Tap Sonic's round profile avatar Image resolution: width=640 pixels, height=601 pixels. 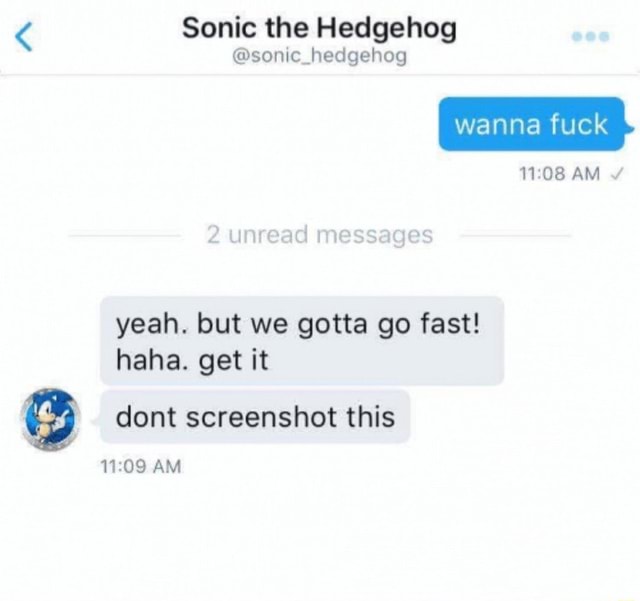(51, 418)
